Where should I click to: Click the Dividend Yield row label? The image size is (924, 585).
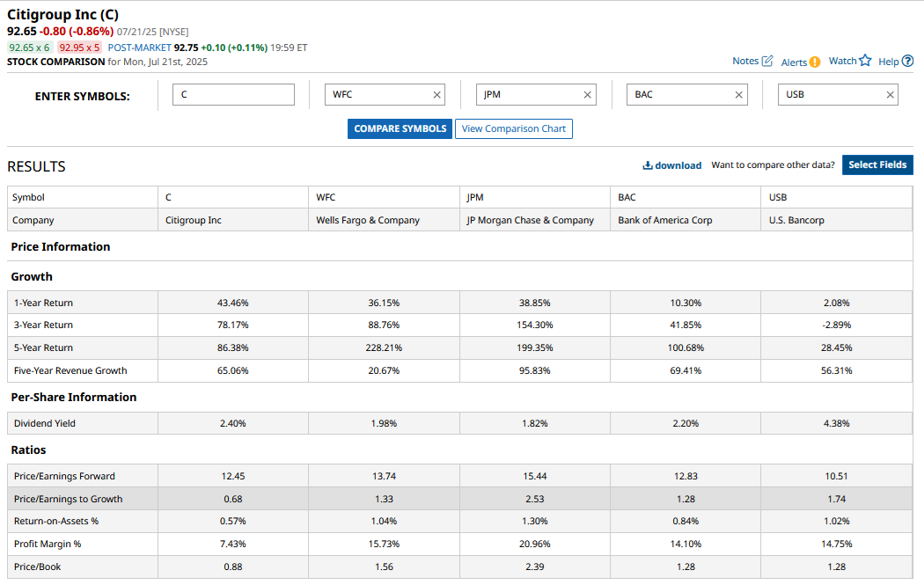click(45, 423)
